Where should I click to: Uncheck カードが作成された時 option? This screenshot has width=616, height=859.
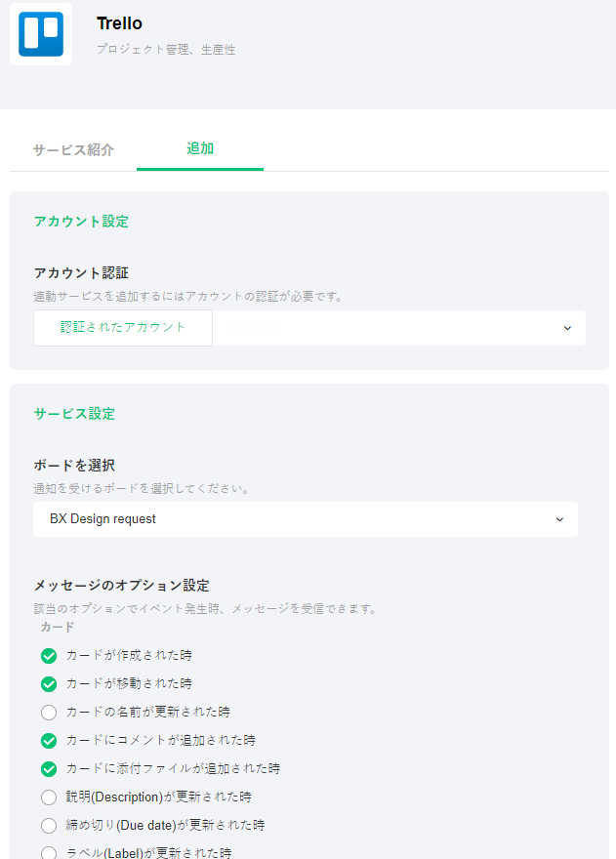[49, 656]
